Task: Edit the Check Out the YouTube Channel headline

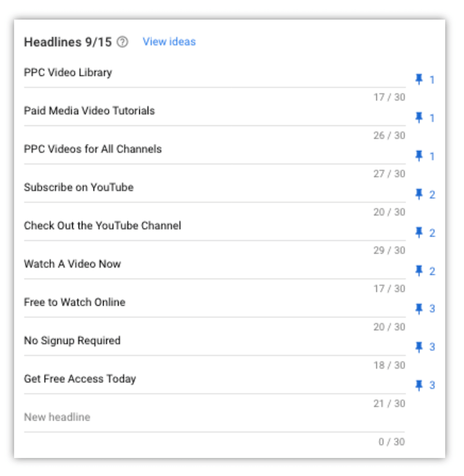Action: [x=215, y=226]
